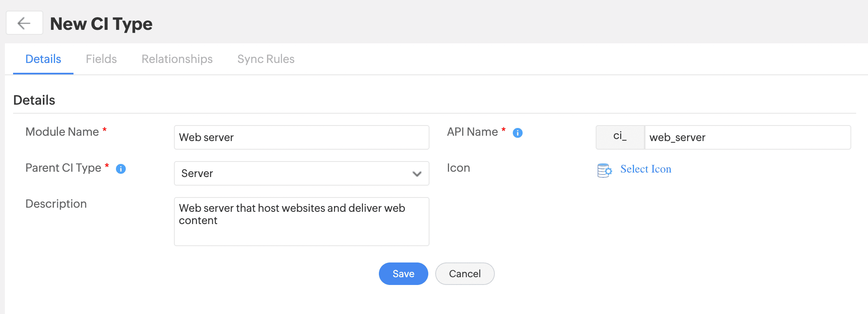Viewport: 868px width, 314px height.
Task: Go to the Relationships tab
Action: click(x=177, y=59)
